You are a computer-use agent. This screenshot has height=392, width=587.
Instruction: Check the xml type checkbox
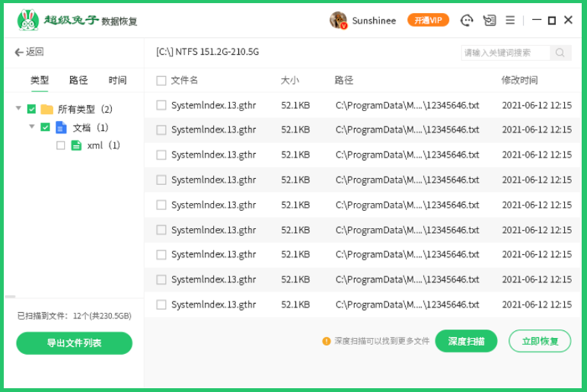point(60,145)
